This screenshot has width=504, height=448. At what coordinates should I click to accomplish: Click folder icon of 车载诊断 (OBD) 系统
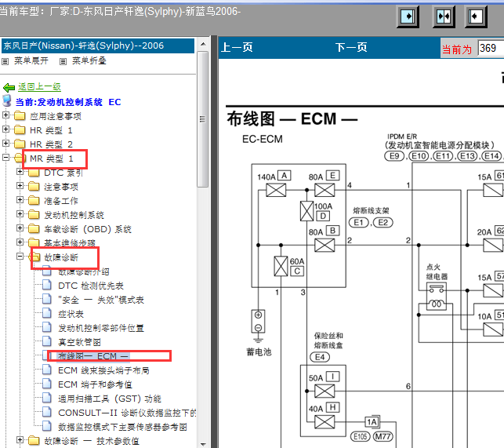(34, 228)
